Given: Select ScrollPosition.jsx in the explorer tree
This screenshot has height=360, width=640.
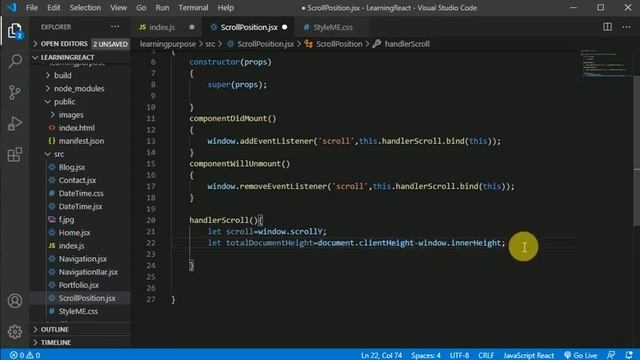Looking at the screenshot, I should [x=87, y=298].
